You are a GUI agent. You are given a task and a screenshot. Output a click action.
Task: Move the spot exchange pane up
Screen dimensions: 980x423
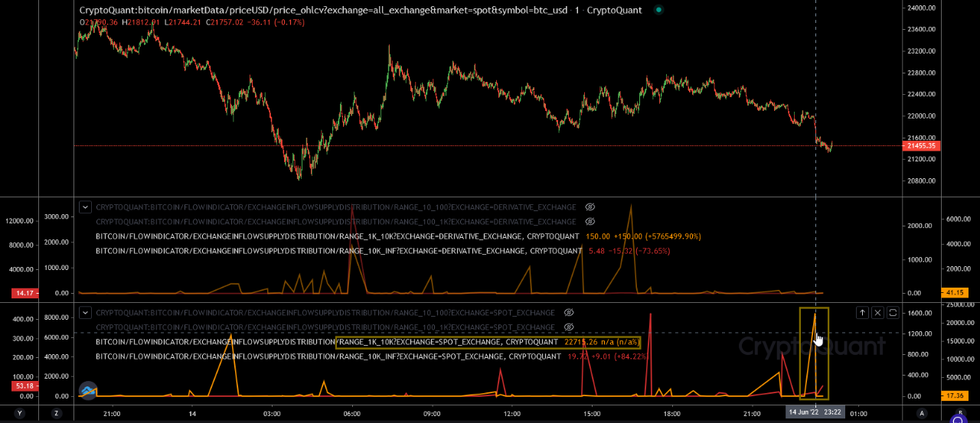(x=862, y=313)
